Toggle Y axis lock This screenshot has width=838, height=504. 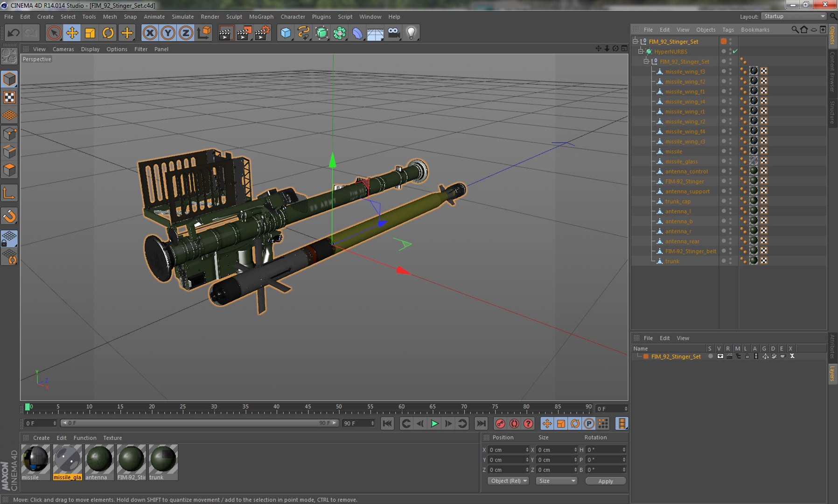pyautogui.click(x=168, y=33)
